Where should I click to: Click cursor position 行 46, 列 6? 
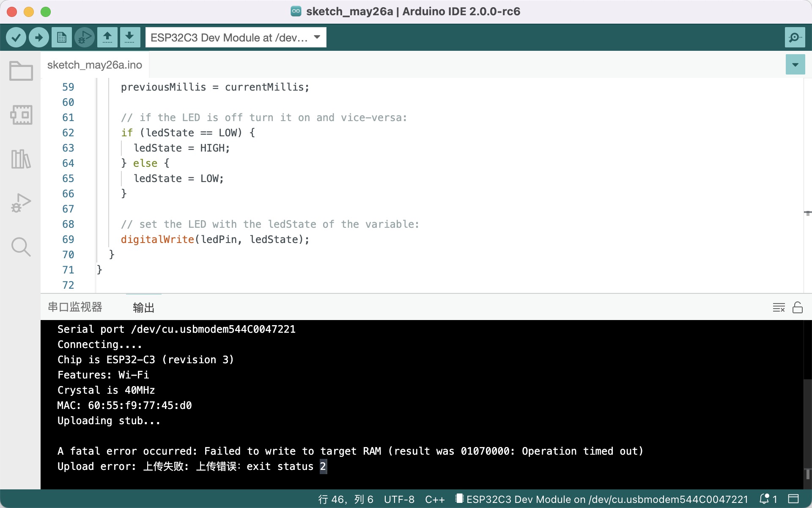346,500
